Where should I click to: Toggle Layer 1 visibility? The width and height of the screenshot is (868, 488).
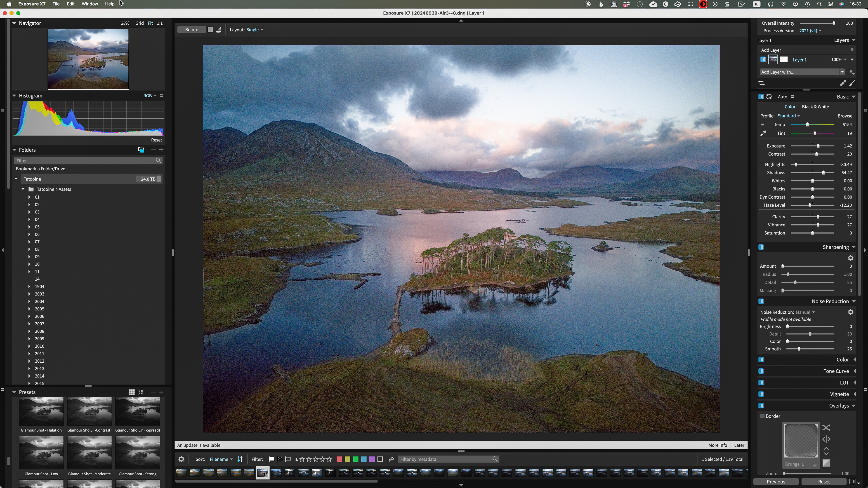tap(763, 60)
